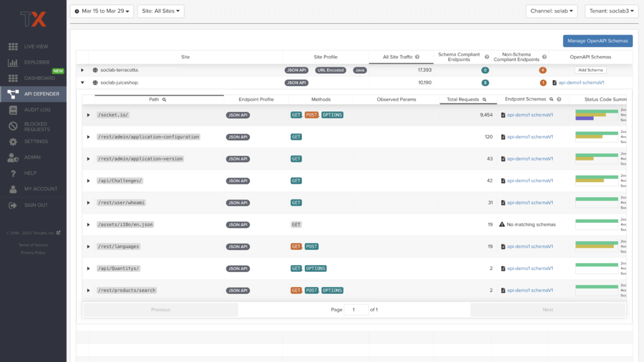Open api-demo1 schemaV1 link in juiceshop site row
The height and width of the screenshot is (362, 644).
coord(581,82)
